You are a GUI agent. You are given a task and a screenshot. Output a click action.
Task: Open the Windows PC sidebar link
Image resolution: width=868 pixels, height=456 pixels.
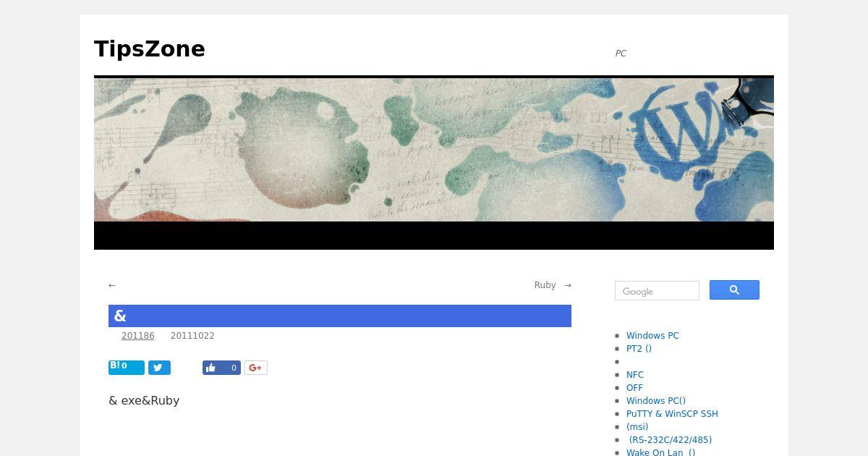[x=652, y=336]
